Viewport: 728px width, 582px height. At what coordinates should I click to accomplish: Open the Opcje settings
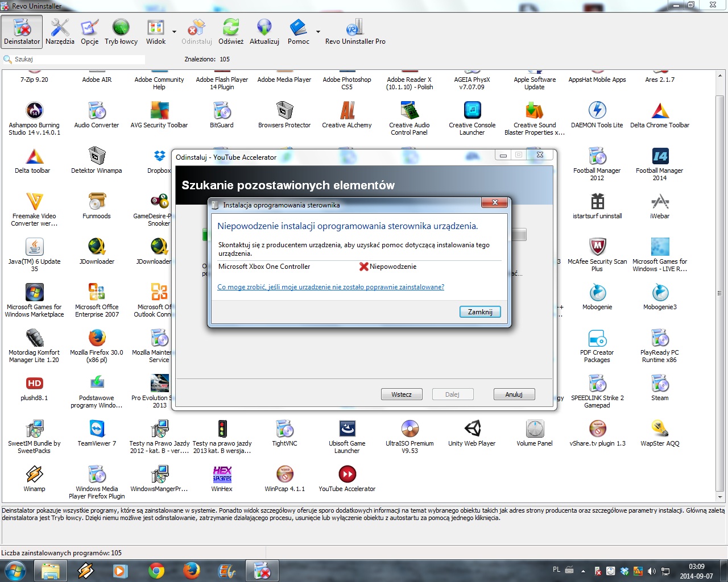89,31
